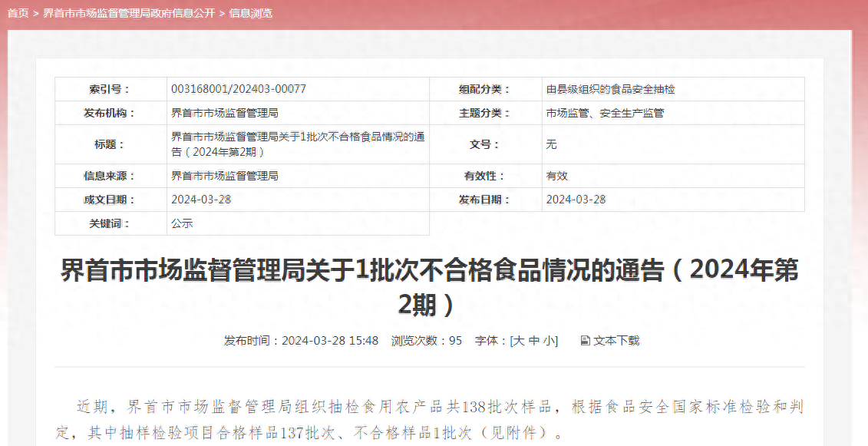Click 界首市市场监督管理局 in the 发布机构 row
Viewport: 868px width, 446px height.
pos(225,113)
